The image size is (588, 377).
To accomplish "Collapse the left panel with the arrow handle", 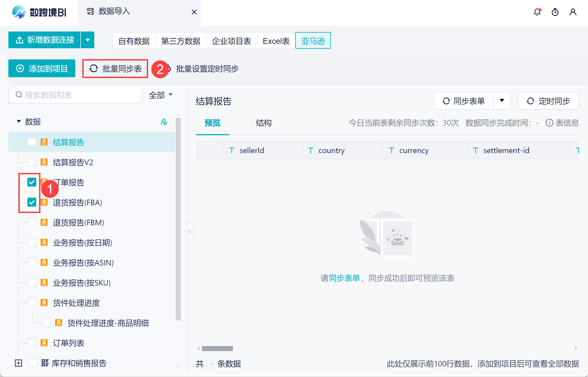I will [190, 232].
